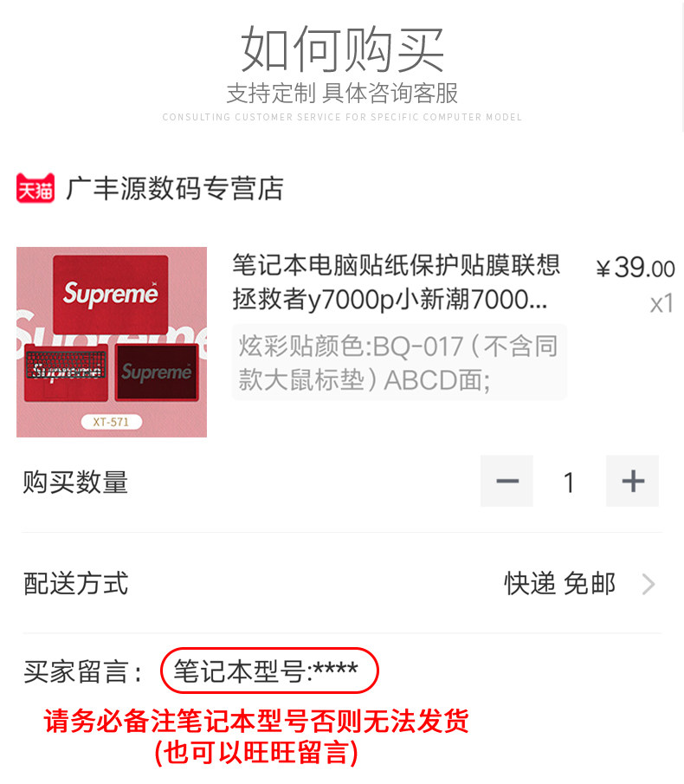Expand delivery options with the right chevron
684x784 pixels.
tap(649, 584)
